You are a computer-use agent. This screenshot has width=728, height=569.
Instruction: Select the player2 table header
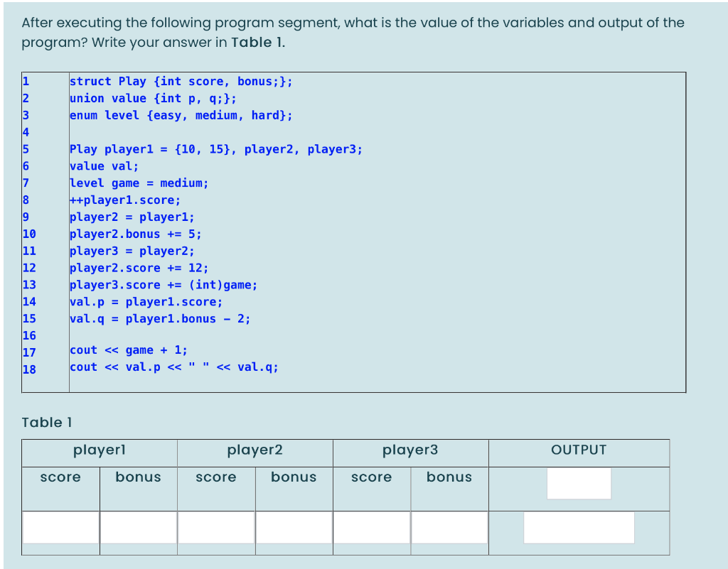click(255, 450)
